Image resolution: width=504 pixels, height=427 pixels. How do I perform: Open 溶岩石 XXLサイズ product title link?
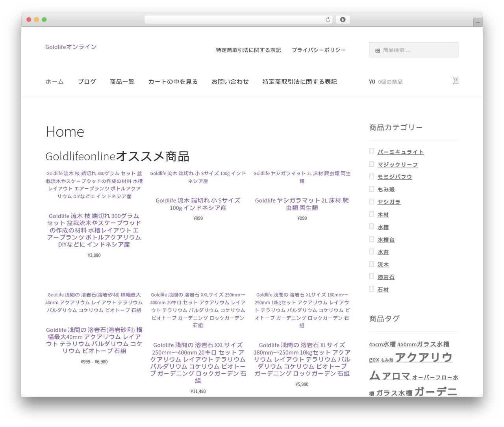coord(198,363)
